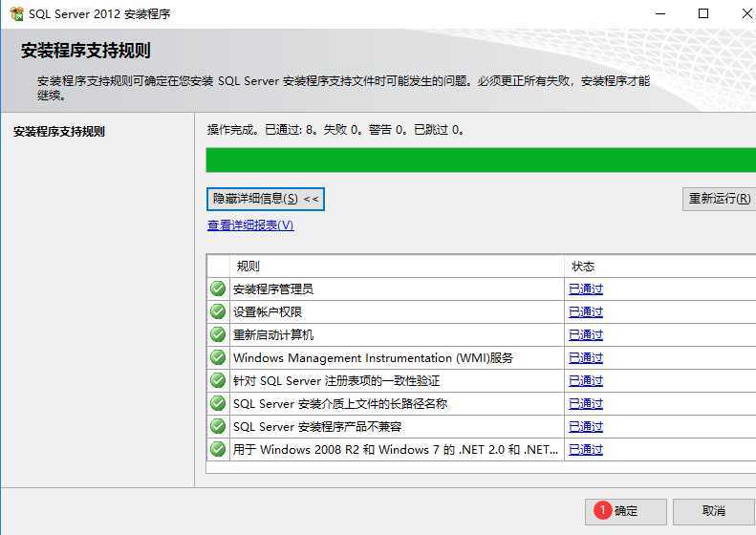The width and height of the screenshot is (756, 535).
Task: Select rule SQL Server 安装程序产品不兼容
Action: click(317, 426)
